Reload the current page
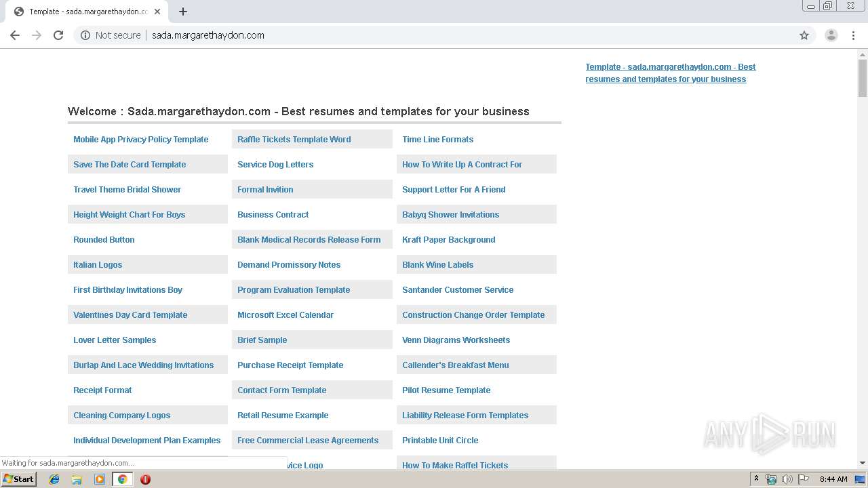 click(x=58, y=35)
